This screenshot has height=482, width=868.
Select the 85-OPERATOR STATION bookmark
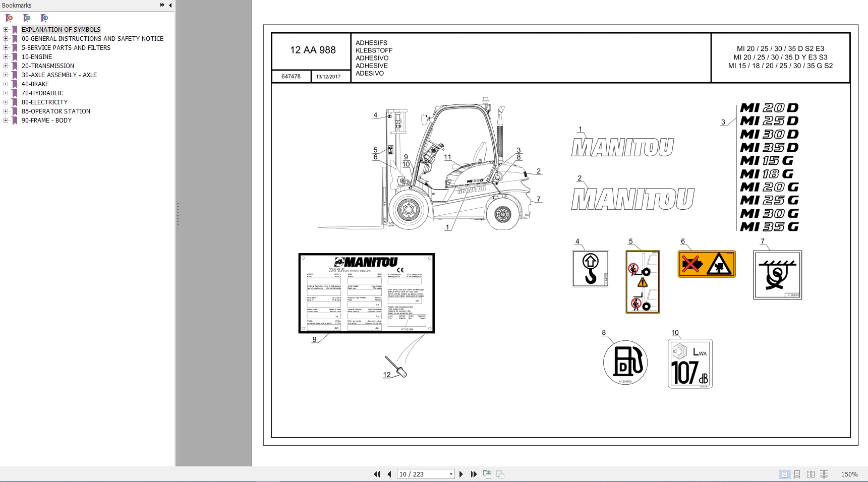[x=55, y=111]
